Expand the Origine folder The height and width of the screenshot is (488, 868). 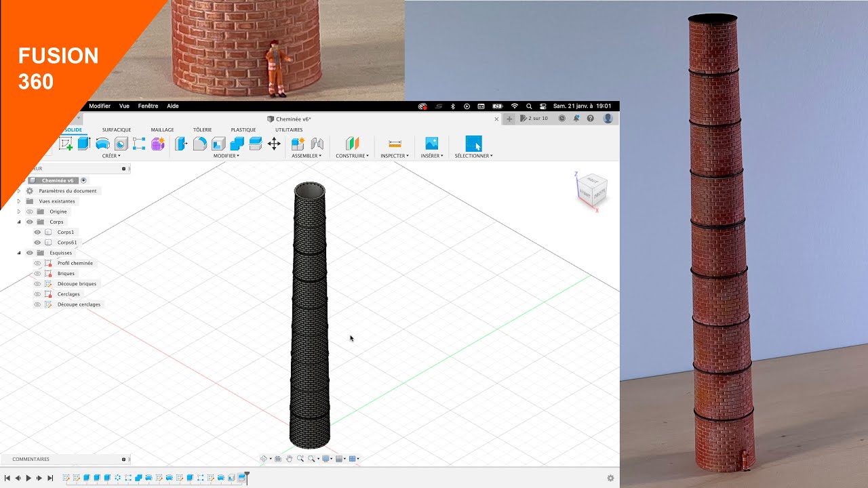pos(19,211)
